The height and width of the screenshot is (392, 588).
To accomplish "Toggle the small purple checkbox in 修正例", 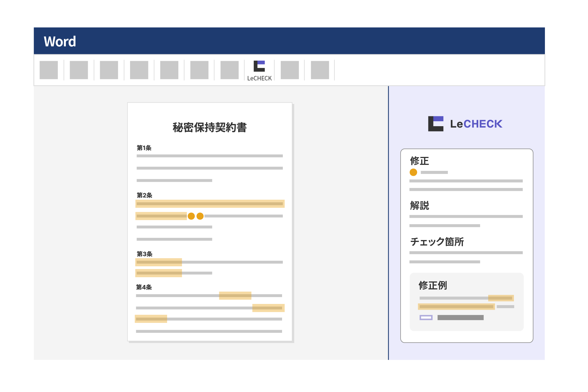I will pyautogui.click(x=426, y=317).
